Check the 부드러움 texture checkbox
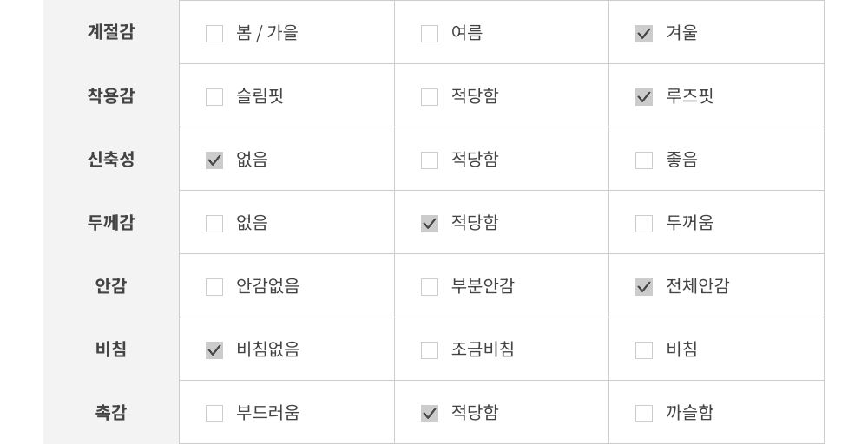The image size is (868, 444). [214, 414]
